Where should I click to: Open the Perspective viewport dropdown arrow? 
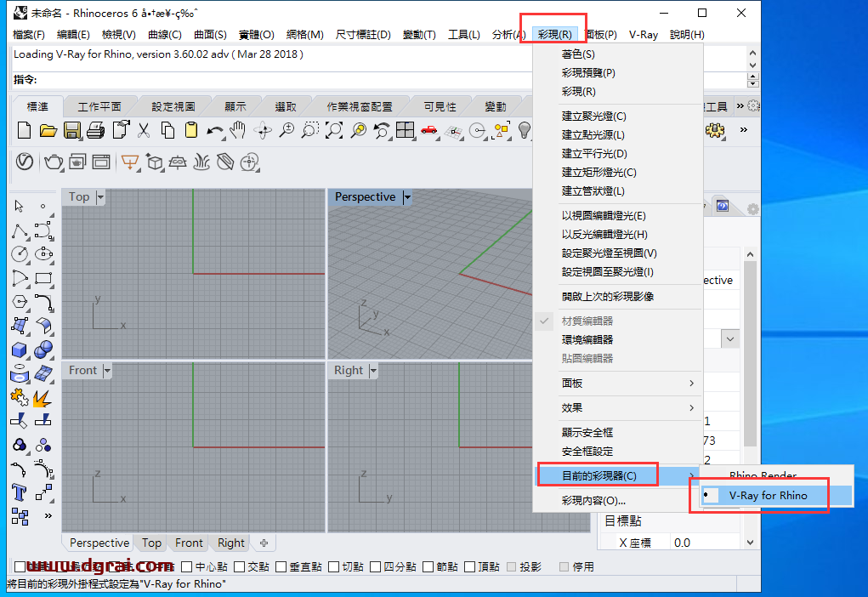click(x=406, y=196)
